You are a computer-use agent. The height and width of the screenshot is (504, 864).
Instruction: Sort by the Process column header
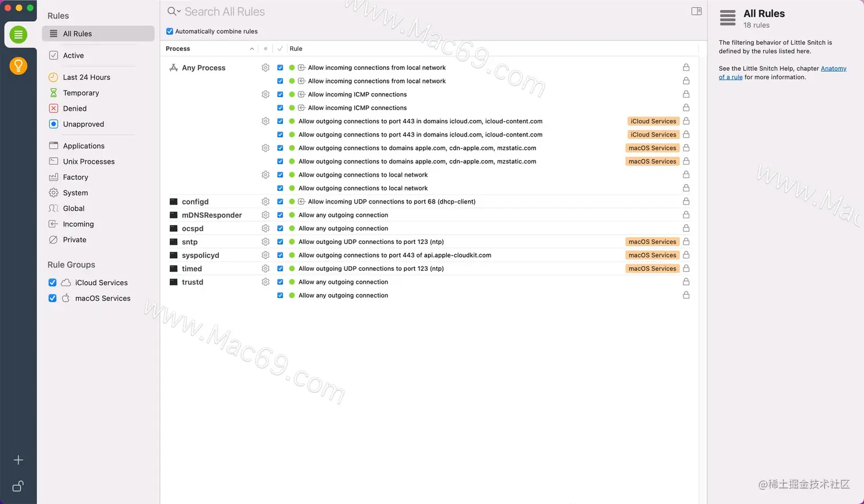(x=210, y=49)
